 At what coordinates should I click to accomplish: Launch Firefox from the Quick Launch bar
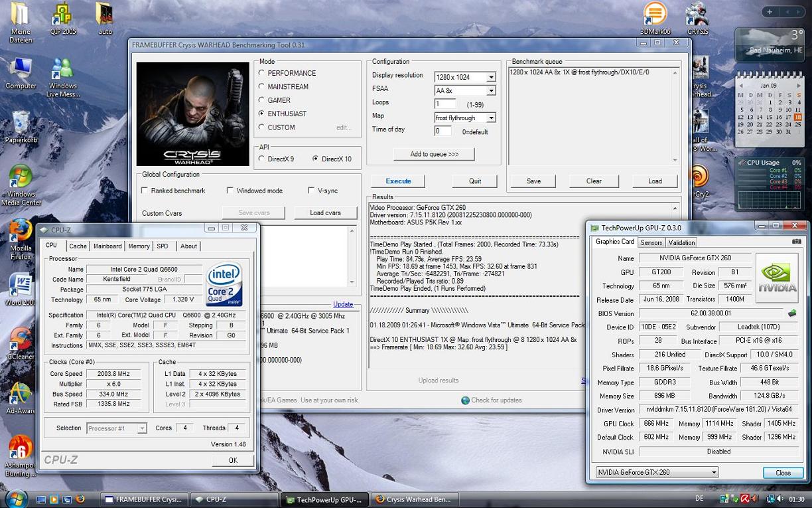(80, 499)
